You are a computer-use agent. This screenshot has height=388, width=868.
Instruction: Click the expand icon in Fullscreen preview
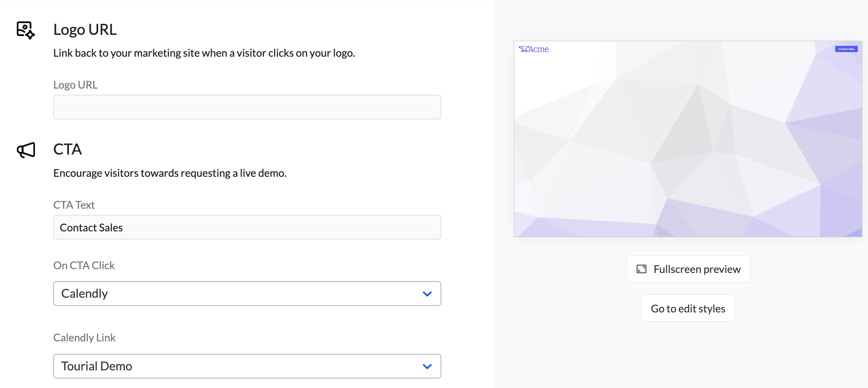[x=641, y=269]
